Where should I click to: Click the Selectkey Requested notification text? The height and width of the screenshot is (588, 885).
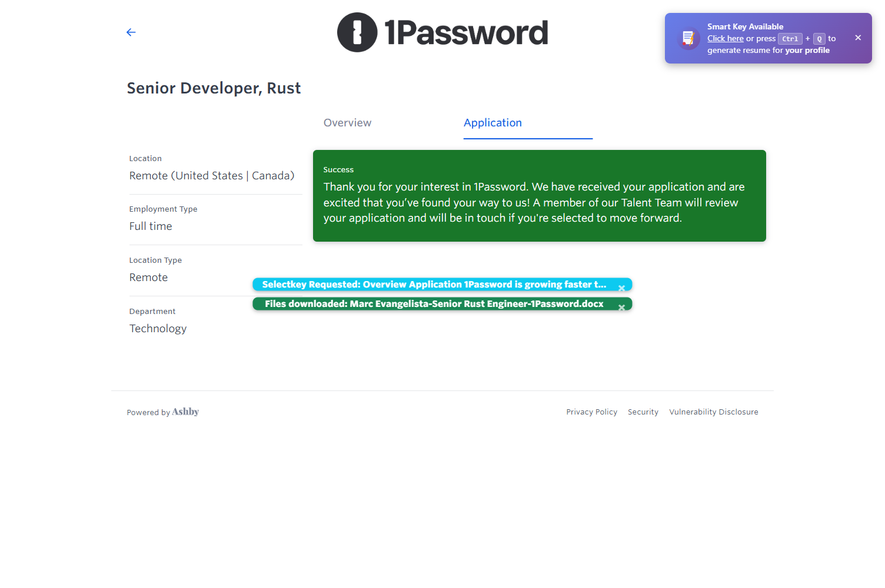pyautogui.click(x=434, y=285)
